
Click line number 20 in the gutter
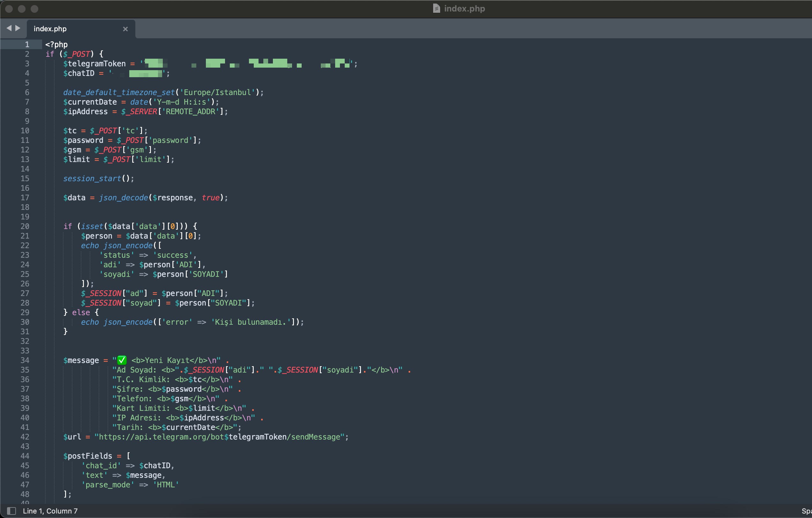pos(25,226)
